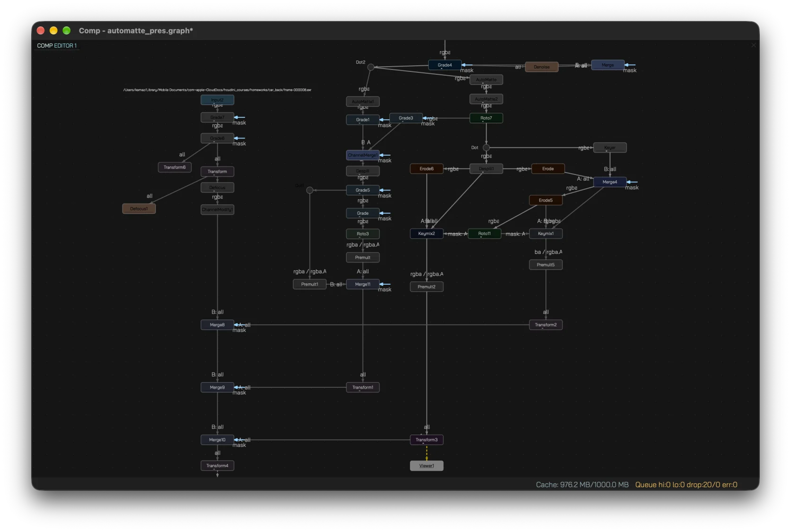791x532 pixels.
Task: Select the green Roto11 node
Action: click(484, 234)
